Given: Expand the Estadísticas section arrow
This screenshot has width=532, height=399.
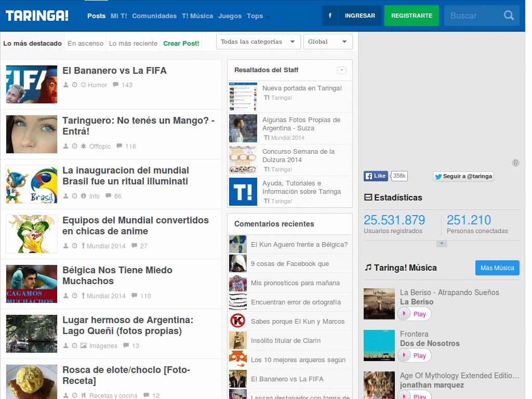Looking at the screenshot, I should 442,244.
